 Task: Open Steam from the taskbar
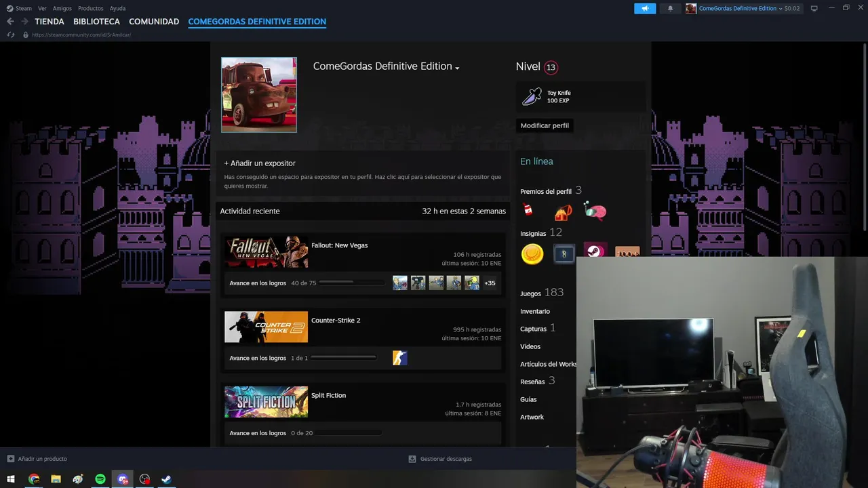point(166,479)
